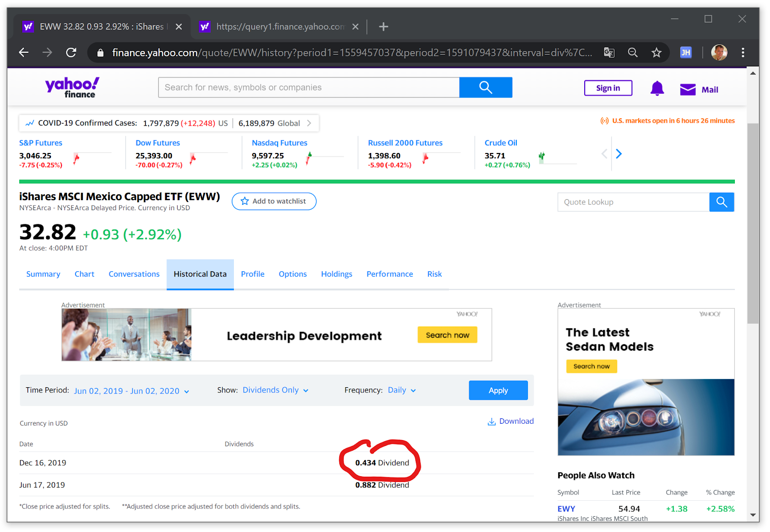Open the Show Dividends Only dropdown
Screen dimensions: 770x532
click(275, 390)
